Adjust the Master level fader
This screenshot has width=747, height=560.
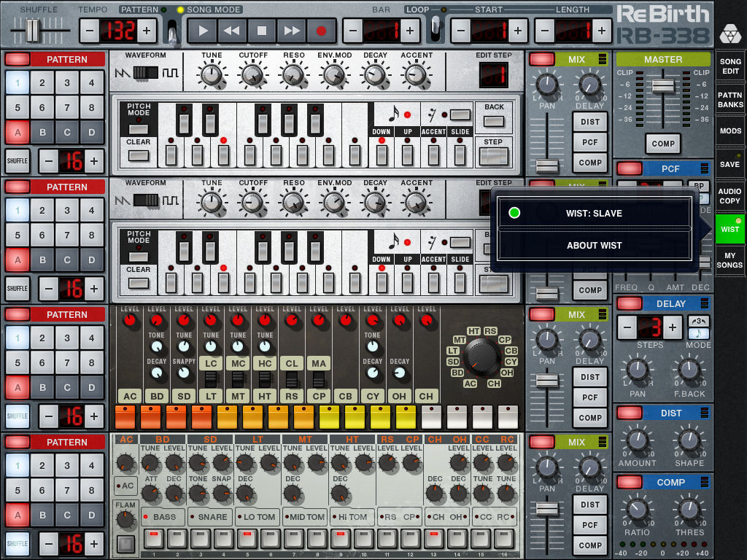[x=662, y=86]
